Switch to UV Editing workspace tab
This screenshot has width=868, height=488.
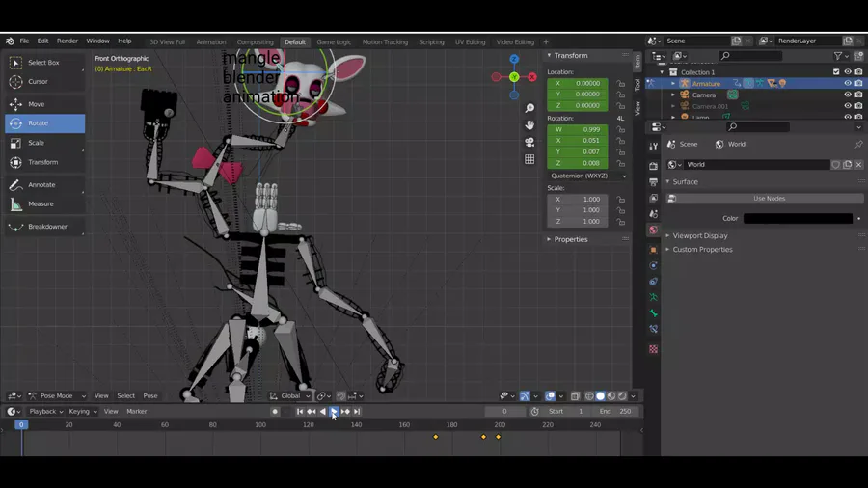coord(470,42)
